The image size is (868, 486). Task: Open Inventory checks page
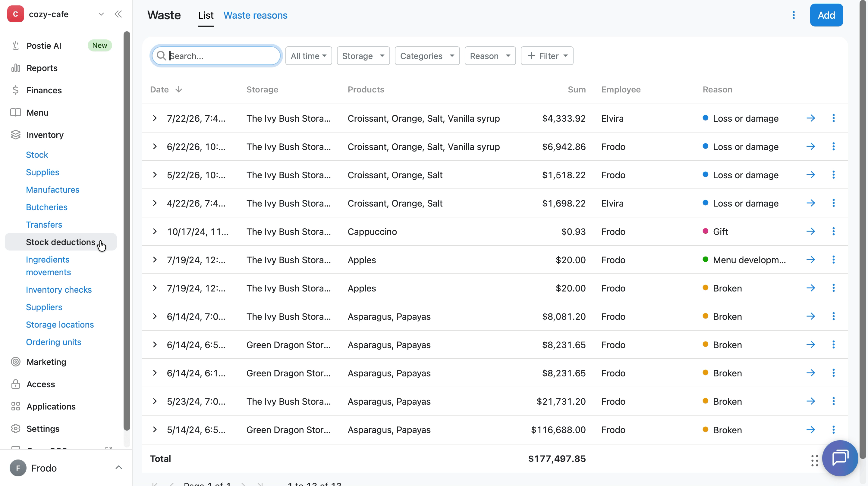coord(59,290)
